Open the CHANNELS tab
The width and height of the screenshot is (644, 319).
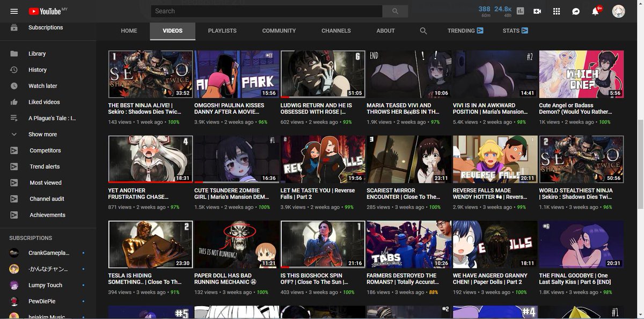point(336,31)
